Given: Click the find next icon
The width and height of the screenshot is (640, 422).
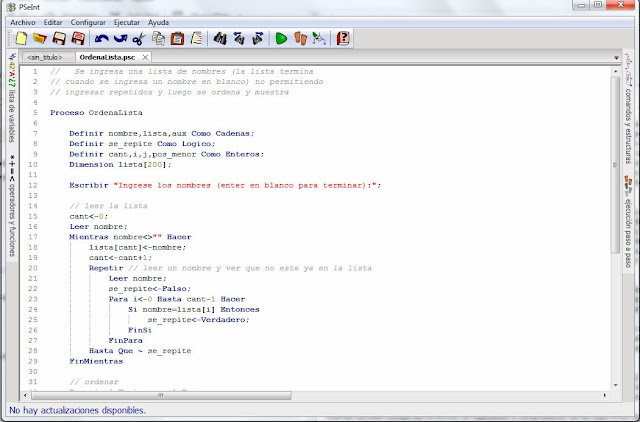Looking at the screenshot, I should pos(258,39).
